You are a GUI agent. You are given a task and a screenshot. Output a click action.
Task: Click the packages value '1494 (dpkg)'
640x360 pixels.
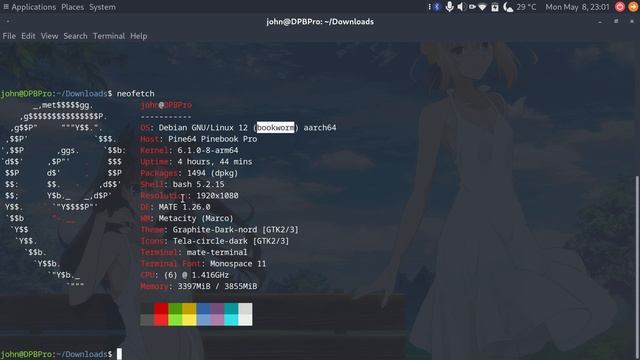click(212, 173)
